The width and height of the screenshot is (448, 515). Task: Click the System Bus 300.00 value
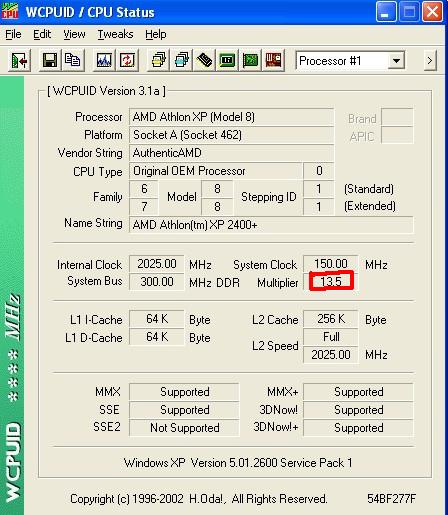[x=157, y=282]
